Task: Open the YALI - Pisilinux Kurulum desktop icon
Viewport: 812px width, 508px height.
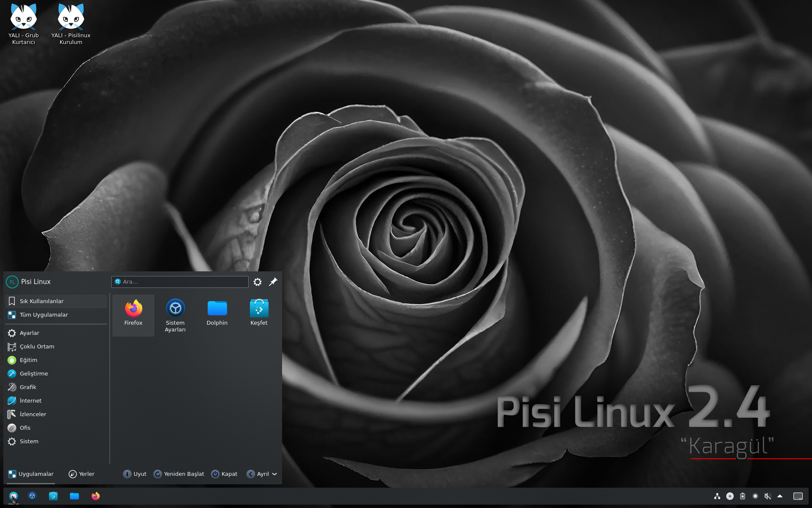Action: pos(71,24)
